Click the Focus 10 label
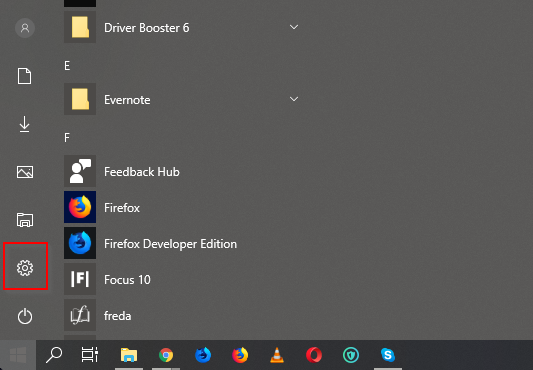 click(127, 280)
